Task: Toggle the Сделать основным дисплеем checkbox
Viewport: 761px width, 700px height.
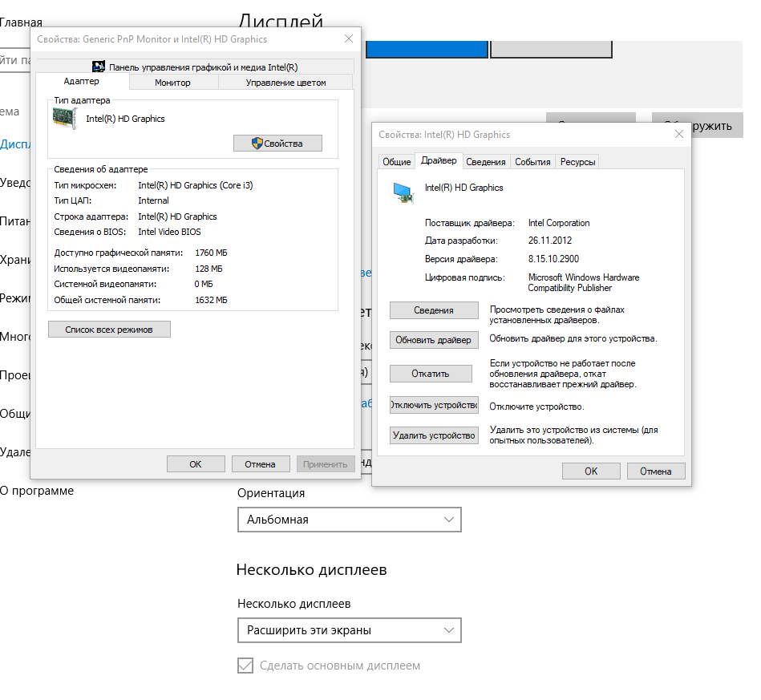Action: coord(245,666)
